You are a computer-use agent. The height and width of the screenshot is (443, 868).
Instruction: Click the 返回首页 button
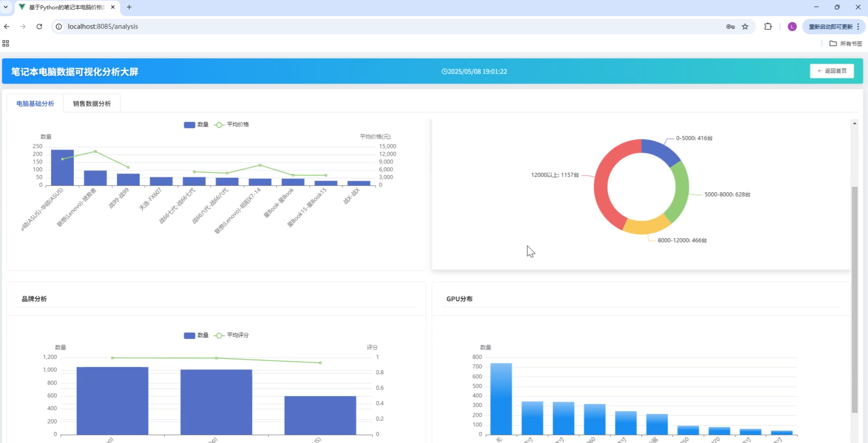coord(832,71)
